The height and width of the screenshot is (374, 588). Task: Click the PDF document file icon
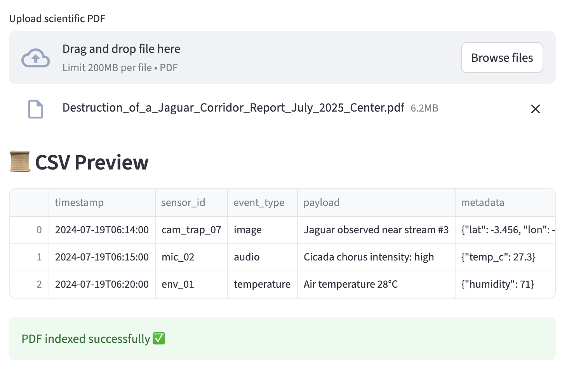(35, 109)
